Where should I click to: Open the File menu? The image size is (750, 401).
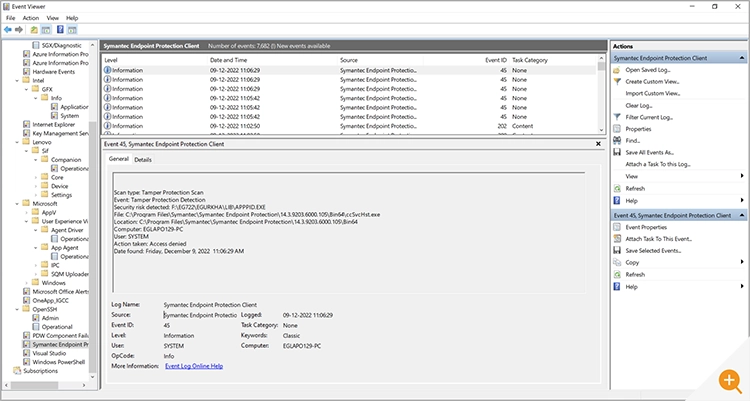11,18
